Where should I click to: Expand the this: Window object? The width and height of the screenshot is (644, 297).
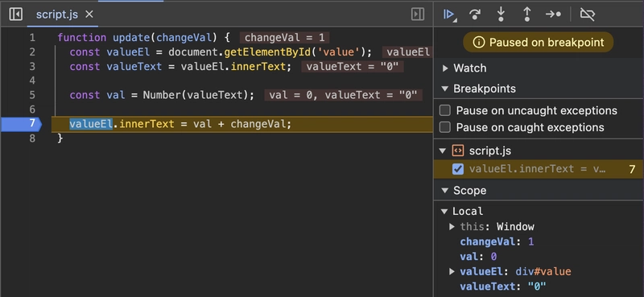coord(452,227)
